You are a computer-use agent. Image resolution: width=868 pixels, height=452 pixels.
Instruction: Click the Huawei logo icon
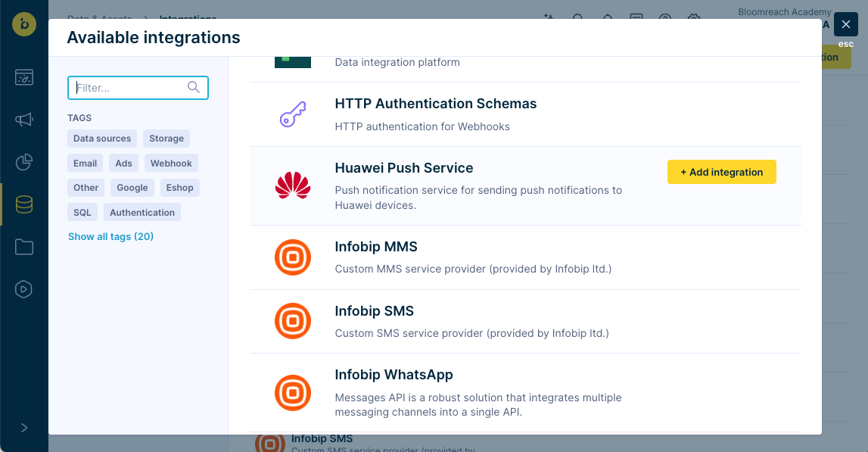(x=293, y=185)
